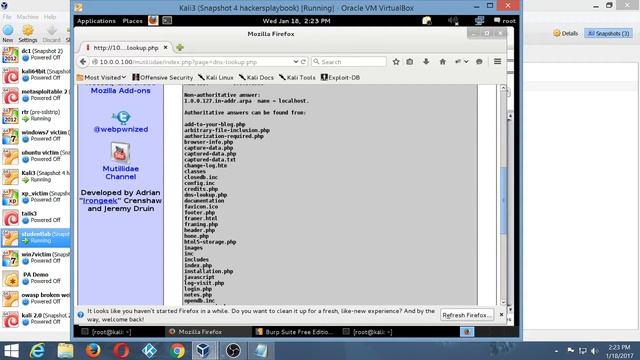
Task: Click VirtualBox New machine icon
Action: coord(8,33)
